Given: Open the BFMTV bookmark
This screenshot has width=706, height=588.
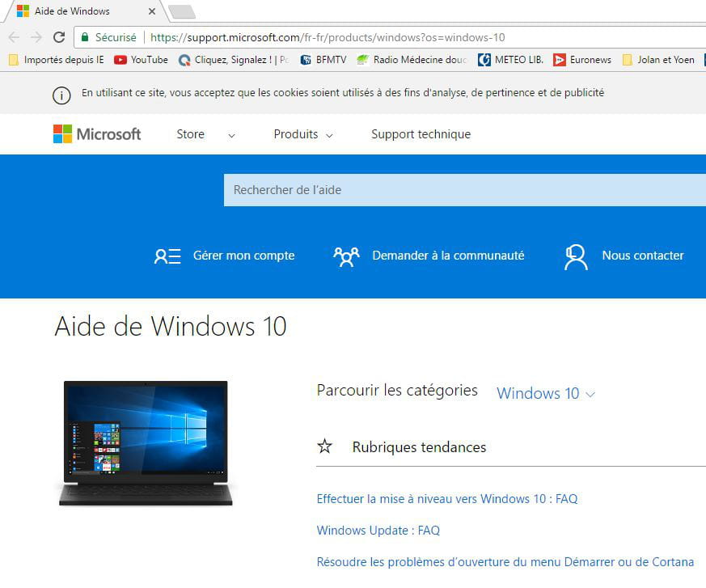Looking at the screenshot, I should 323,59.
